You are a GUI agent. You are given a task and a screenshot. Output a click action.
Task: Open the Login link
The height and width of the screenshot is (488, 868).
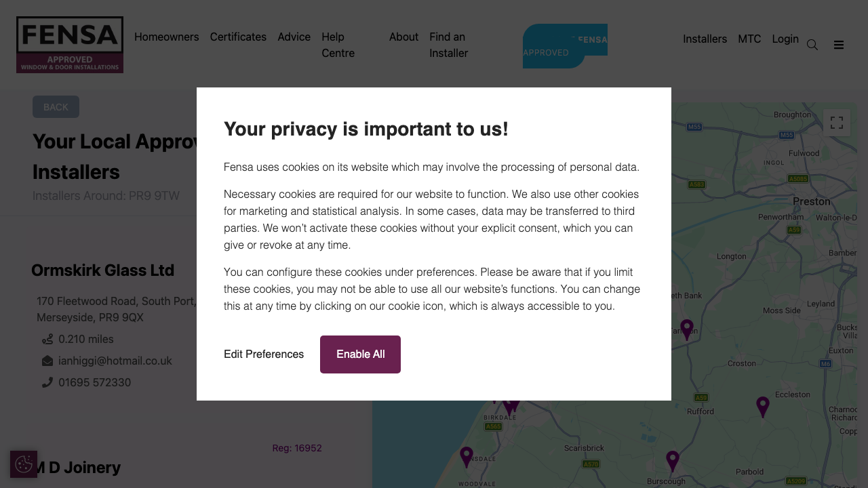[x=785, y=39]
